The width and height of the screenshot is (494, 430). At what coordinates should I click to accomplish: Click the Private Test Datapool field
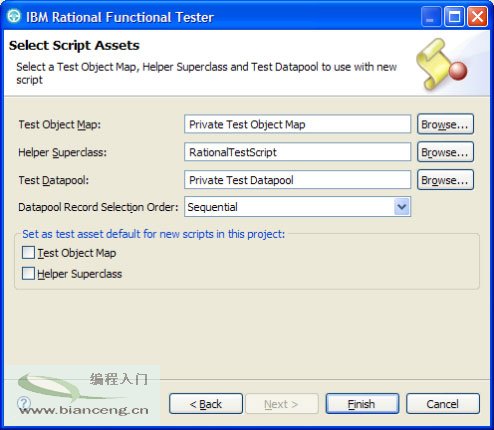[297, 180]
